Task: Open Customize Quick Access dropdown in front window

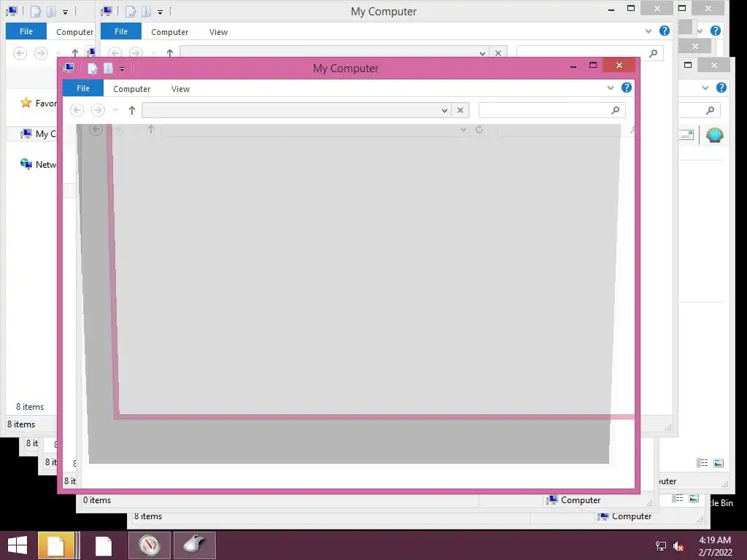Action: 122,69
